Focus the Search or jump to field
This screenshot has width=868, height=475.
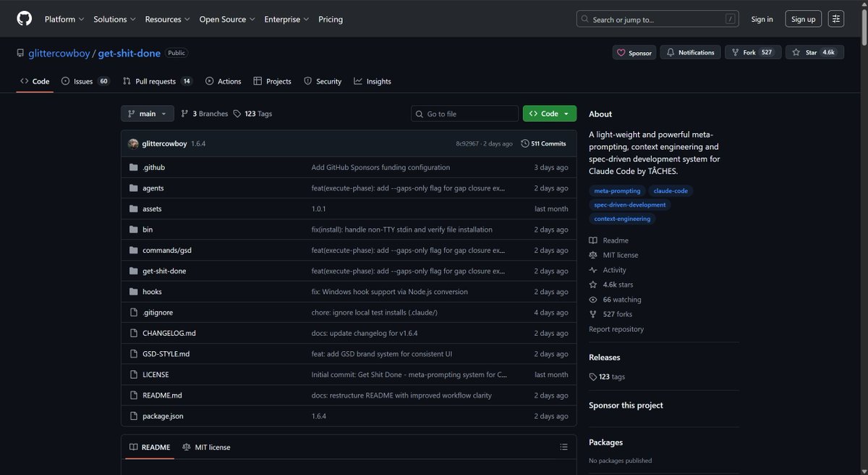[659, 20]
